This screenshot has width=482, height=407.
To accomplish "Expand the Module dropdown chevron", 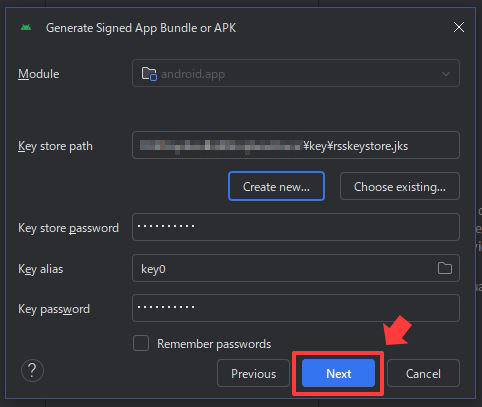I will 446,74.
